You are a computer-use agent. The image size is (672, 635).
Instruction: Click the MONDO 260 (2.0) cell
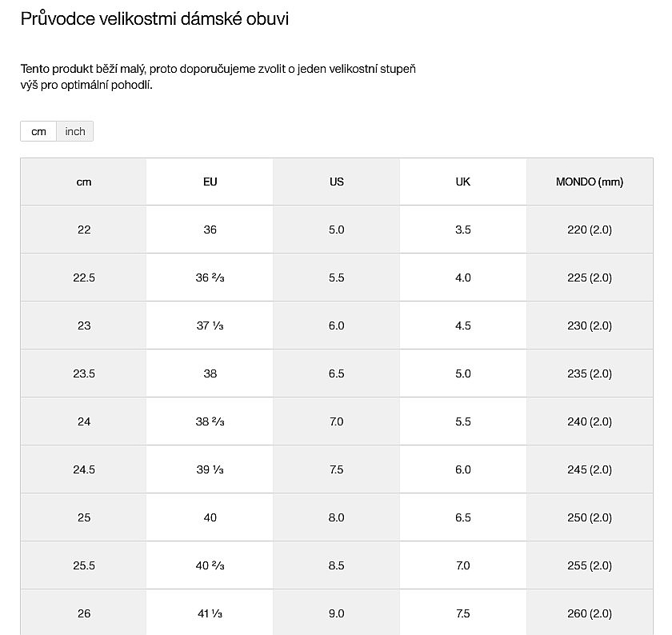589,613
